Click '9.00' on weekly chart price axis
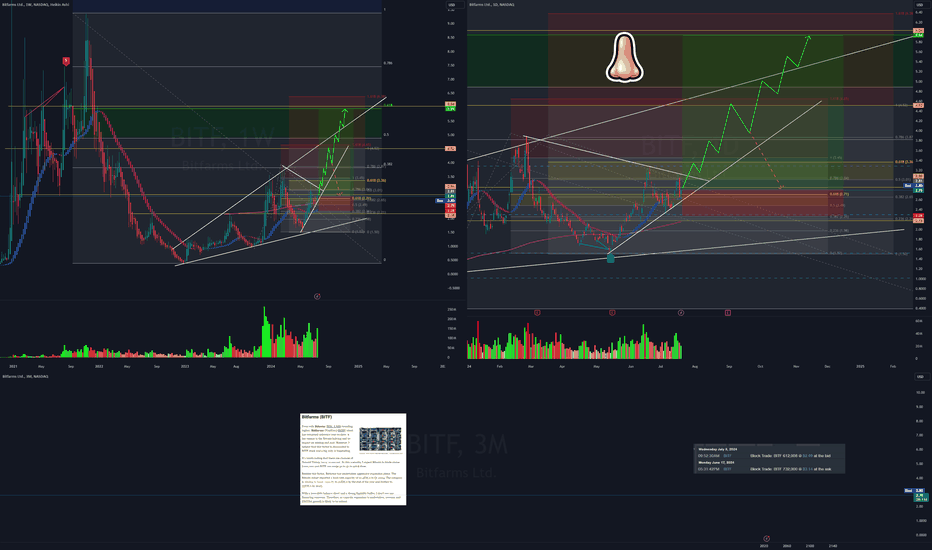The image size is (932, 550). coord(451,24)
